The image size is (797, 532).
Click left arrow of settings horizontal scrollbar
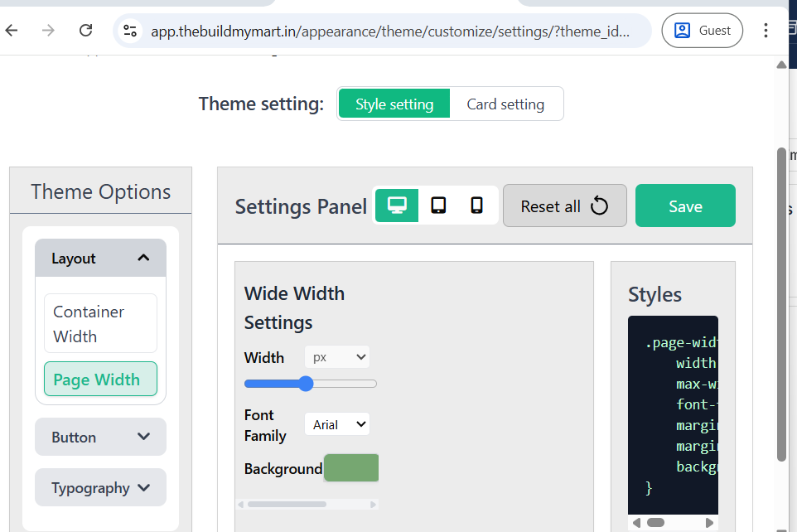click(x=241, y=505)
